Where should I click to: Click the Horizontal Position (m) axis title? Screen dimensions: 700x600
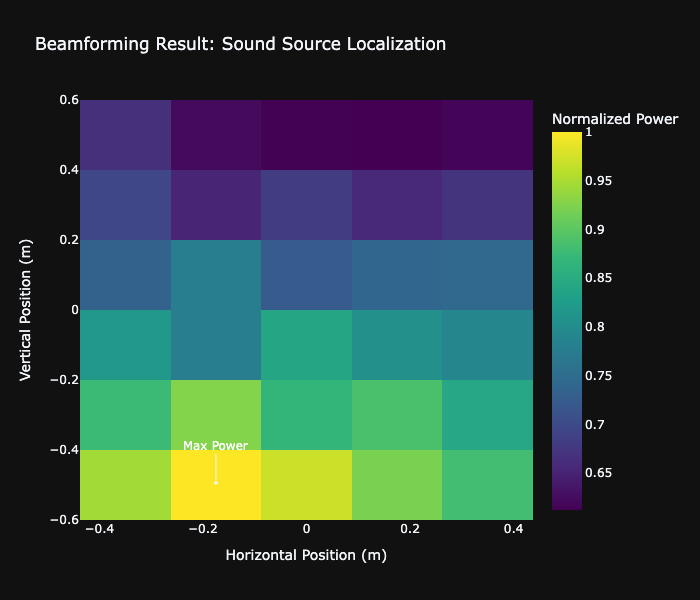(306, 555)
